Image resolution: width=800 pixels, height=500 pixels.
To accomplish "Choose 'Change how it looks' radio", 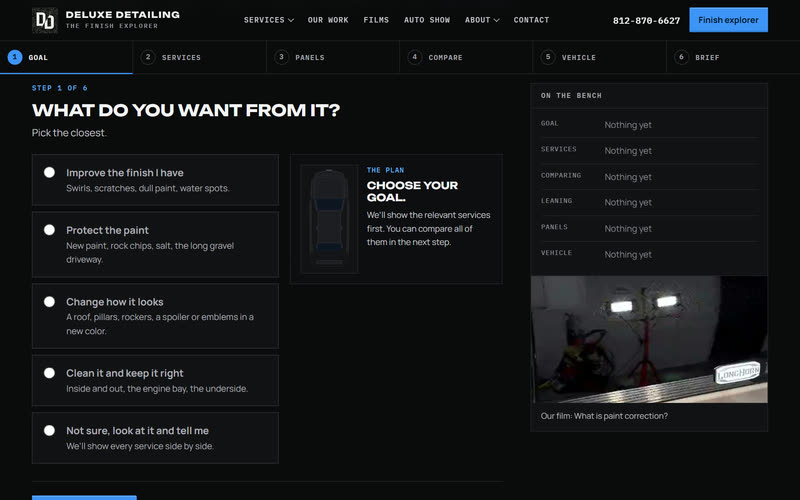I will [x=49, y=302].
